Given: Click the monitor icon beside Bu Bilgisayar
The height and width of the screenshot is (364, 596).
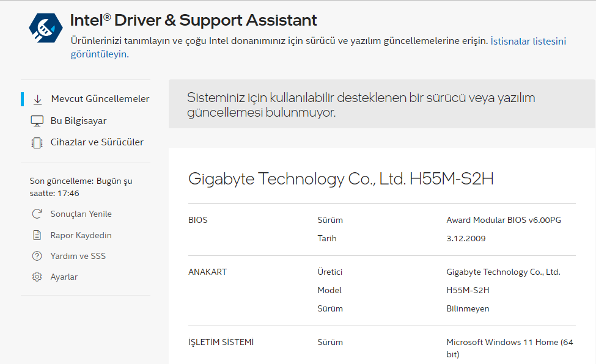Looking at the screenshot, I should [x=37, y=121].
